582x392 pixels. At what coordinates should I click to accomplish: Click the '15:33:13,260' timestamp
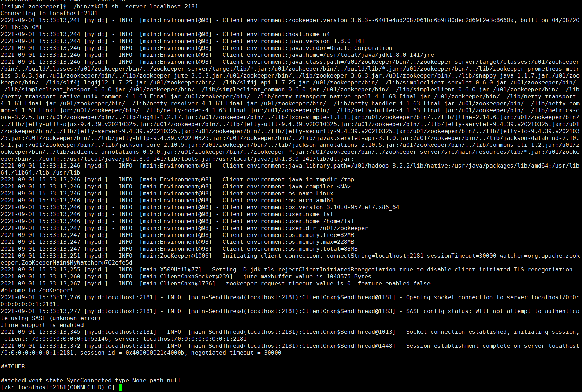coord(60,276)
